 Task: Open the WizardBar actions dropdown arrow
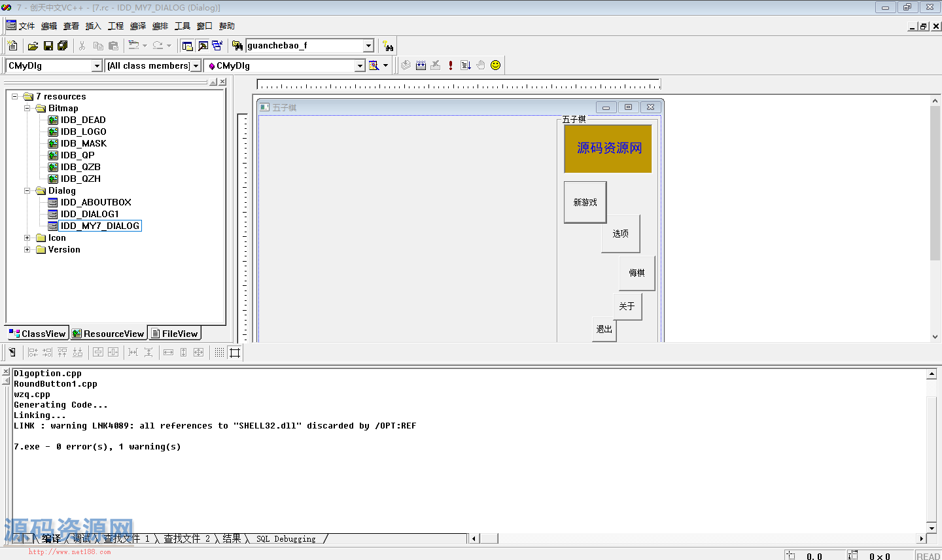coord(385,65)
